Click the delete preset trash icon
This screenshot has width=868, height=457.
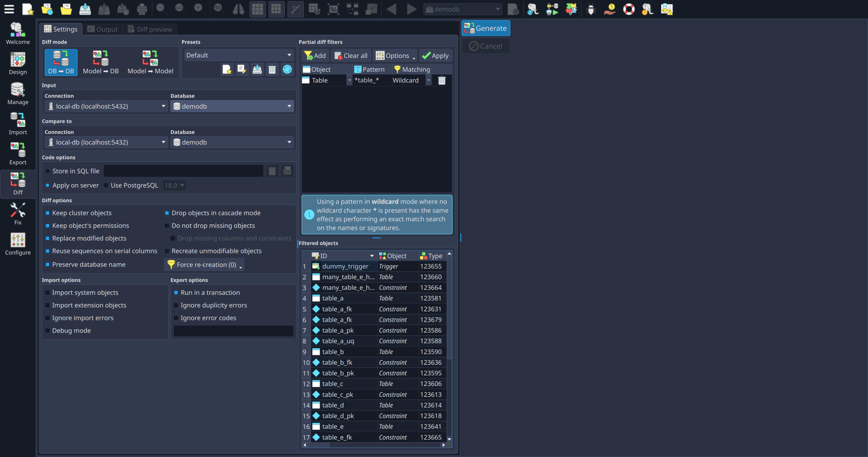tap(272, 69)
